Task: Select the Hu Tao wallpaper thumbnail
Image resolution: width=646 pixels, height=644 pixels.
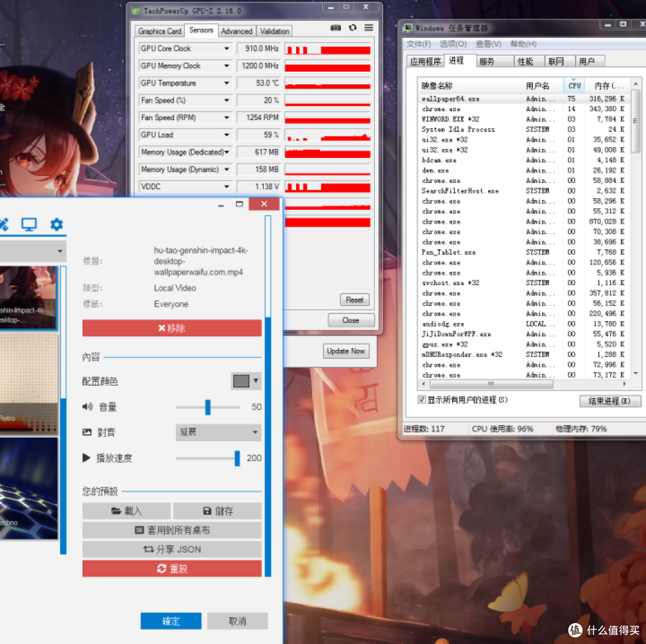Action: [28, 297]
